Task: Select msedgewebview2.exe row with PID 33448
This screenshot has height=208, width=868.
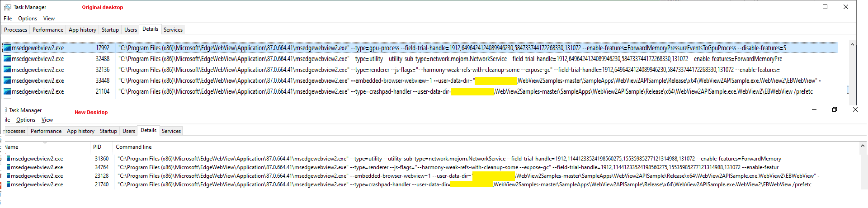Action: 420,80
